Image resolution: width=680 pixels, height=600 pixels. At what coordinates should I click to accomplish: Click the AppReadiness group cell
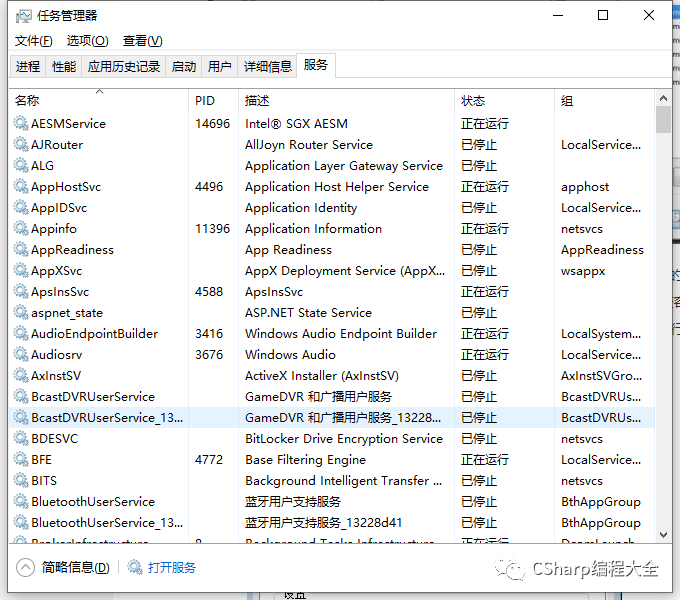(x=602, y=250)
